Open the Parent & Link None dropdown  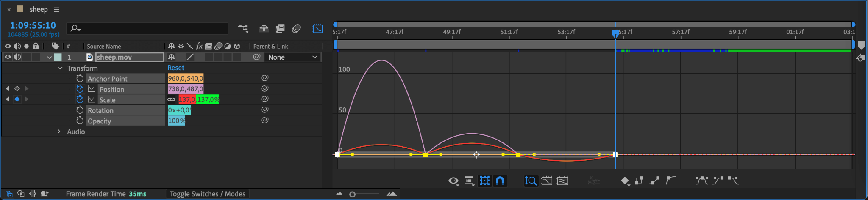click(292, 57)
